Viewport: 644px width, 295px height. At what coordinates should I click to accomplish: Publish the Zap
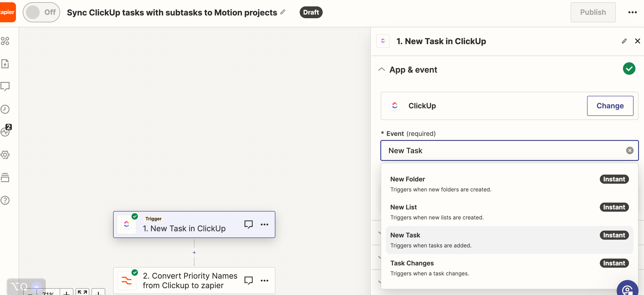click(593, 12)
